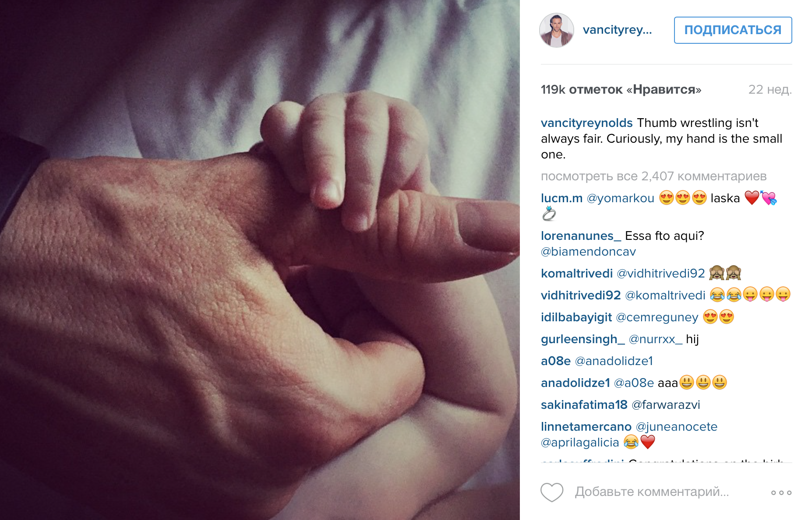The image size is (812, 520).
Task: Expand посмотреть все 2,407 комментариев
Action: [653, 176]
